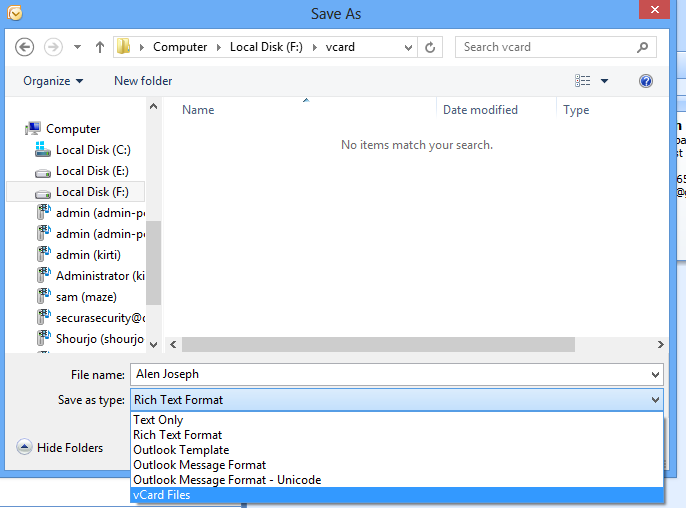This screenshot has height=508, width=686.
Task: Open sam (maze) network location
Action: pyautogui.click(x=86, y=297)
